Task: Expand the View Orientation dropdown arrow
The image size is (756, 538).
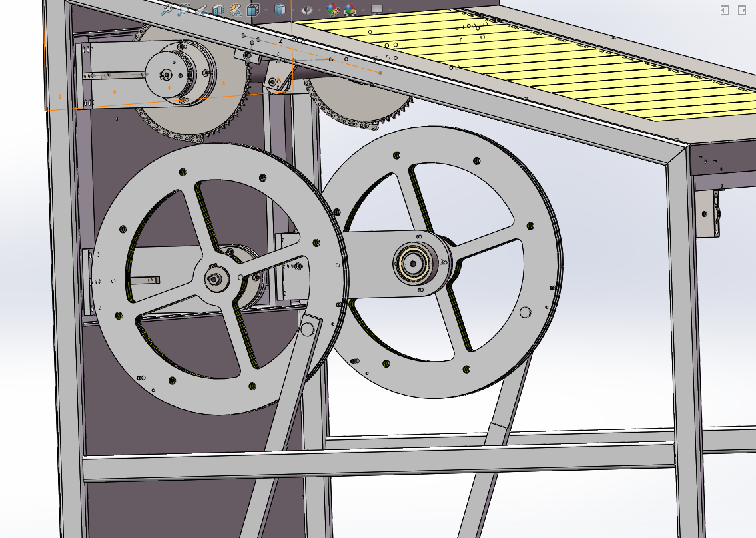Action: pos(266,10)
